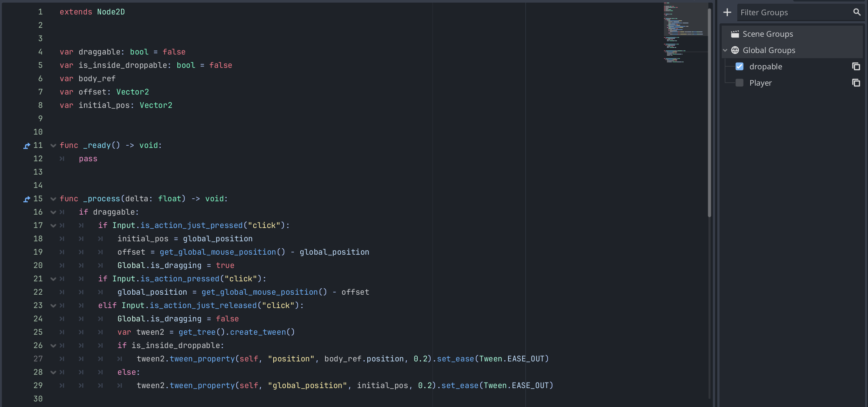Click line number 1 in the gutter

[x=40, y=12]
